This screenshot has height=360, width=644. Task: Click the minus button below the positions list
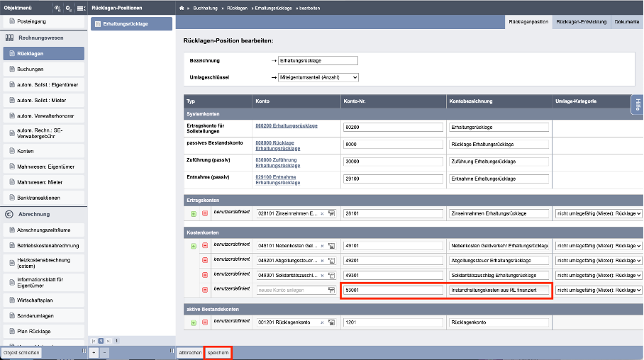coord(104,353)
